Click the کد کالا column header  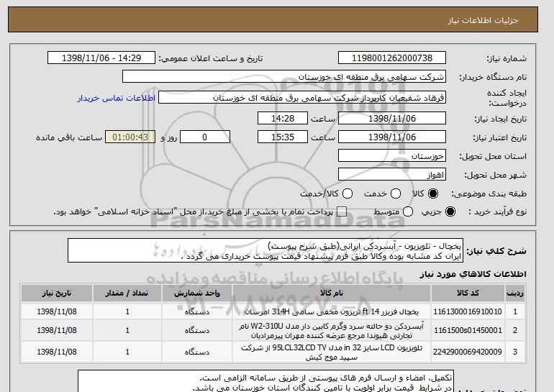coord(468,293)
